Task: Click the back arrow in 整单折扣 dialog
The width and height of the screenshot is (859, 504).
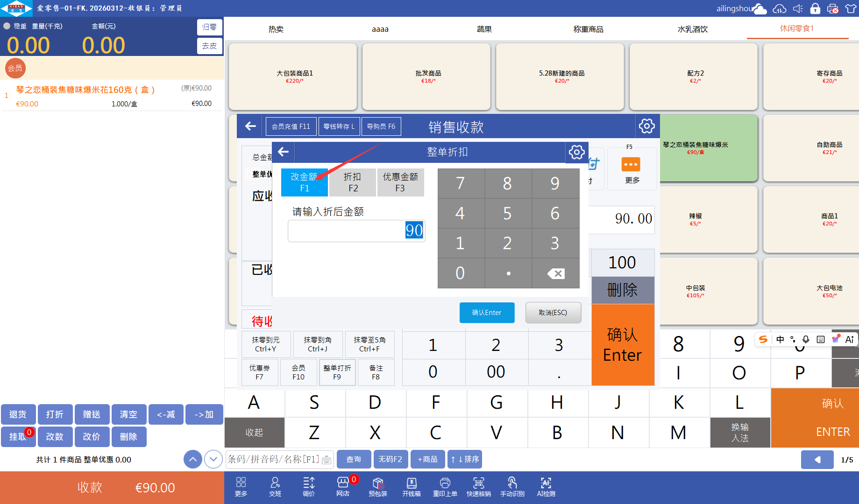Action: (283, 152)
